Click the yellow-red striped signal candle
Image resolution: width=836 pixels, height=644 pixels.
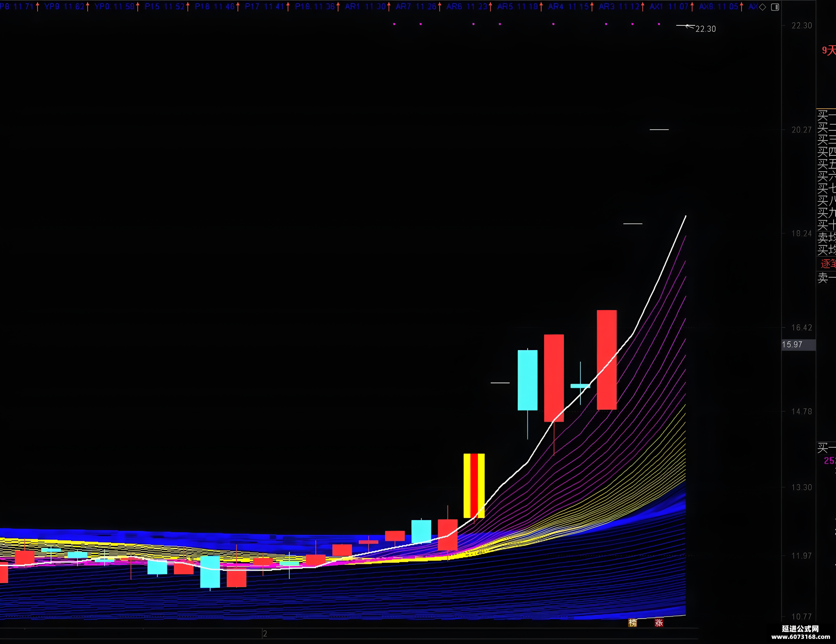(x=474, y=486)
